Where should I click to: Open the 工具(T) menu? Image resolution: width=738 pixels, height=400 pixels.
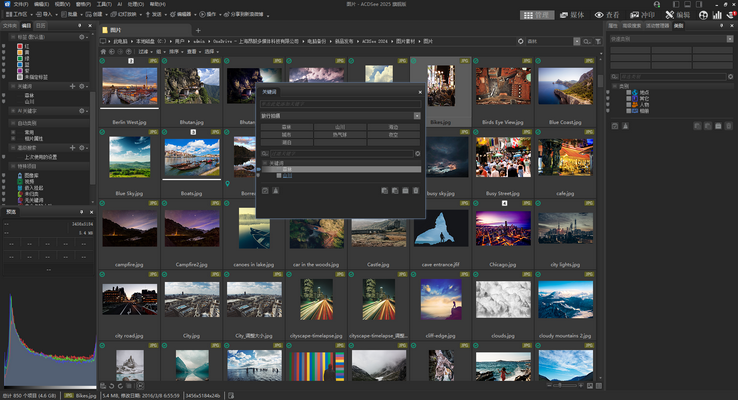pyautogui.click(x=104, y=4)
